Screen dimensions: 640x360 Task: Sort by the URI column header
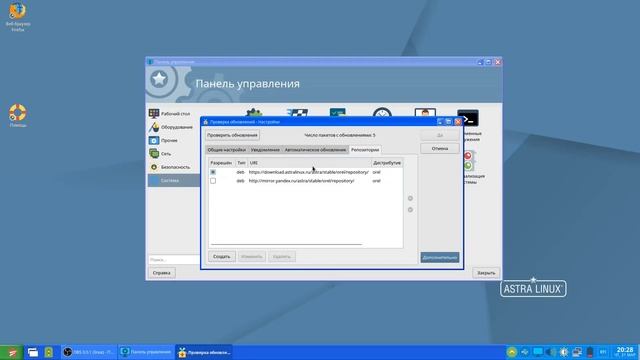pyautogui.click(x=309, y=163)
